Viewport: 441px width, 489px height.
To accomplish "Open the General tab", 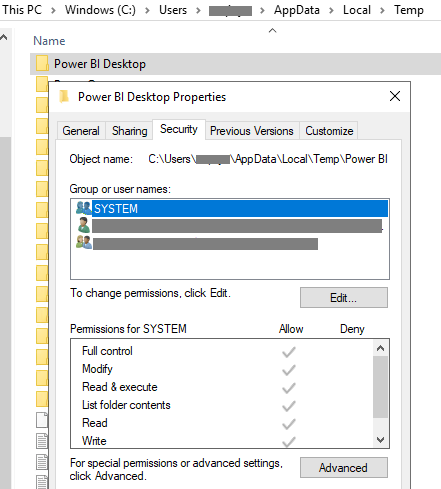I will [81, 131].
